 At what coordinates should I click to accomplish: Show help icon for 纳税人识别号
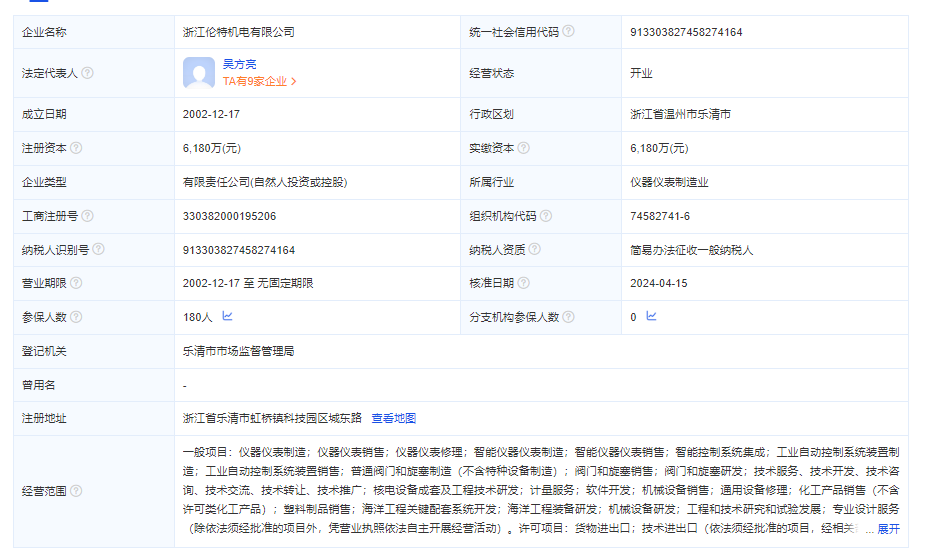(98, 249)
